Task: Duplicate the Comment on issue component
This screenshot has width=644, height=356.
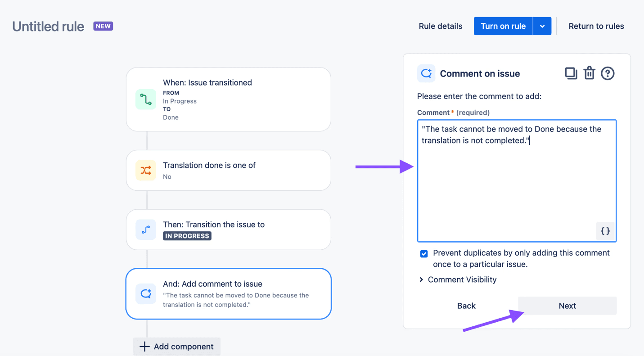Action: point(571,73)
